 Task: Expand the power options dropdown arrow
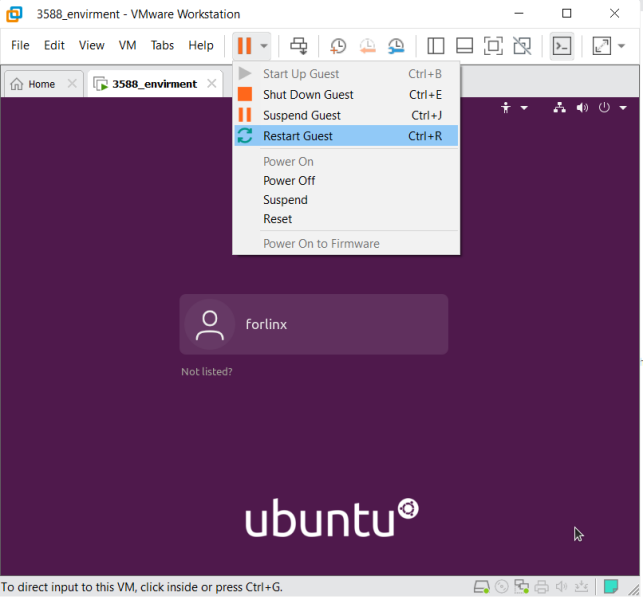coord(264,46)
